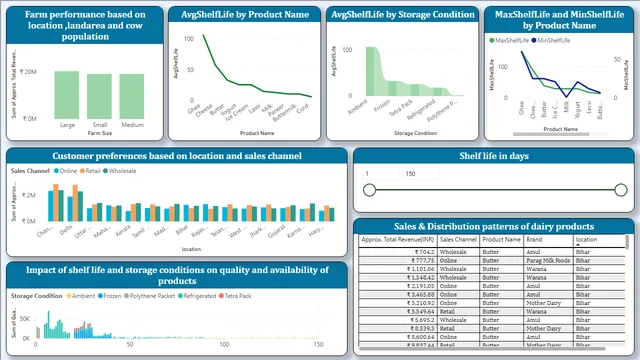Screen dimensions: 640x360
Task: Select the ₹ 5,695.2 revenue cell
Action: pyautogui.click(x=398, y=320)
